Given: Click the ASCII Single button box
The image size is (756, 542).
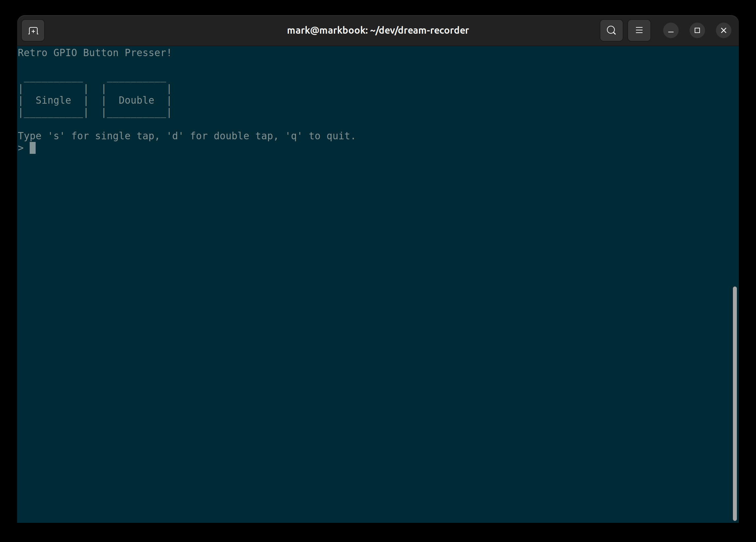Looking at the screenshot, I should coord(53,100).
